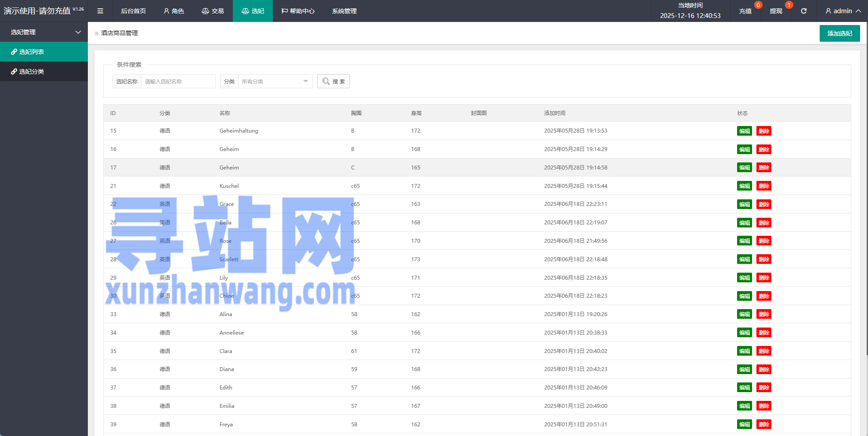Open the 所有分类 category dropdown
The height and width of the screenshot is (436, 868).
pyautogui.click(x=275, y=81)
